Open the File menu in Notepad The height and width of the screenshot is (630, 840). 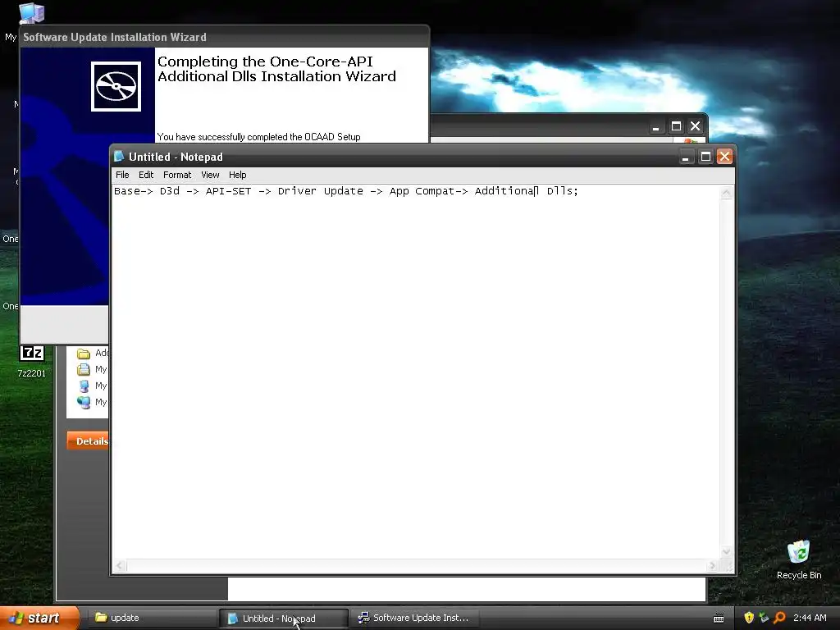(x=122, y=175)
